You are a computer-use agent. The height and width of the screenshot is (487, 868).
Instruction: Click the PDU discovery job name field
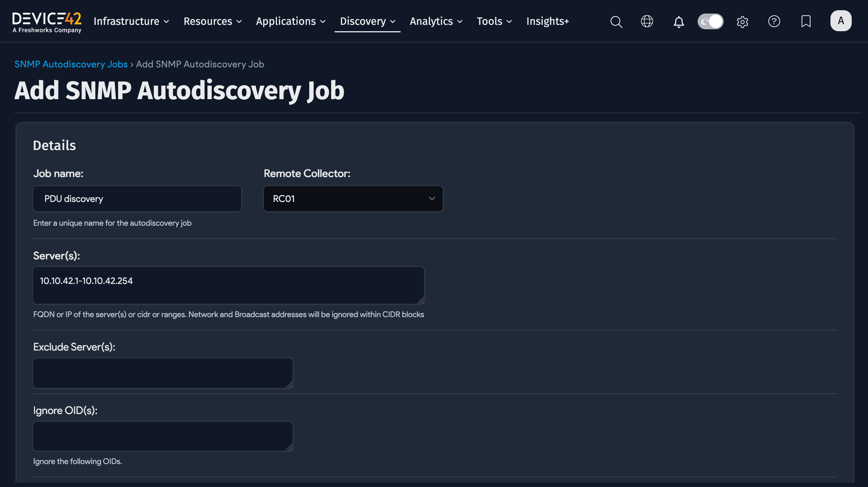pos(137,199)
